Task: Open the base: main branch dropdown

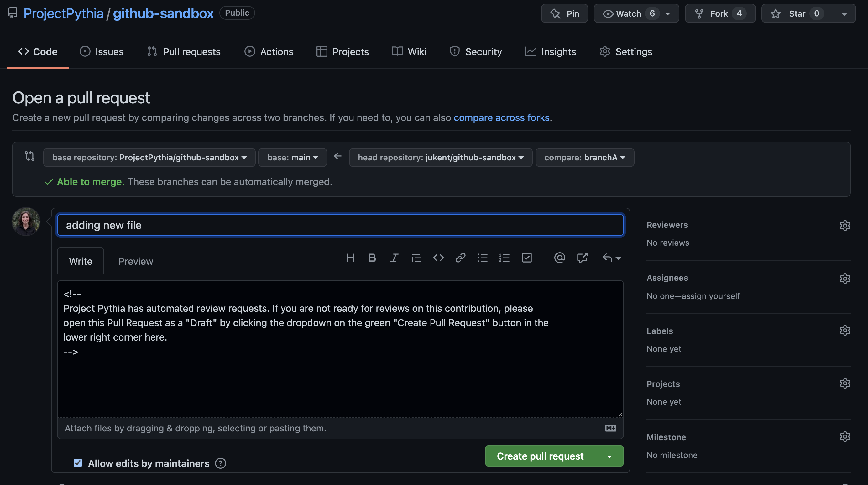Action: coord(292,157)
